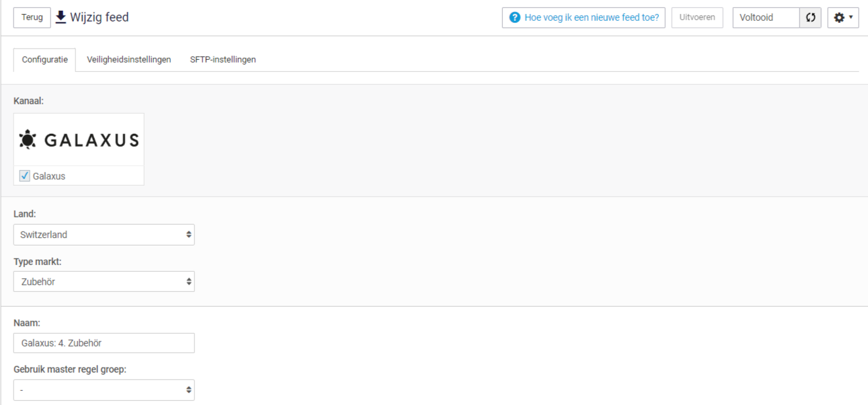Toggle the Galaxus channel checkbox

point(25,176)
